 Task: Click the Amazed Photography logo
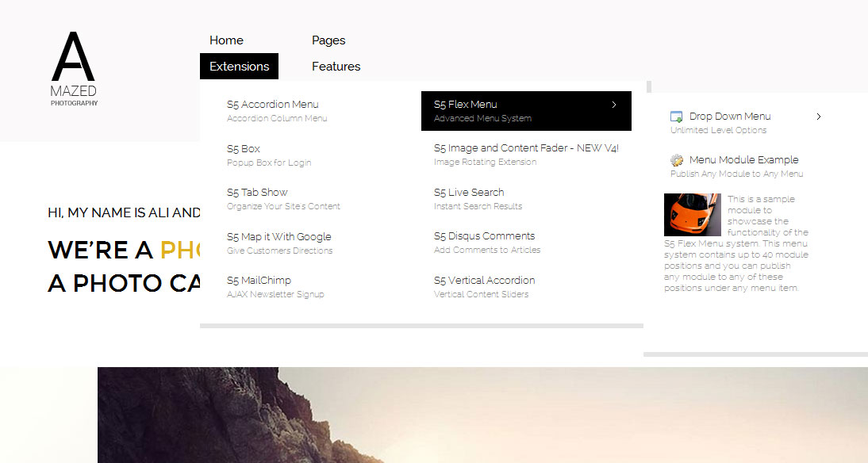(x=73, y=69)
